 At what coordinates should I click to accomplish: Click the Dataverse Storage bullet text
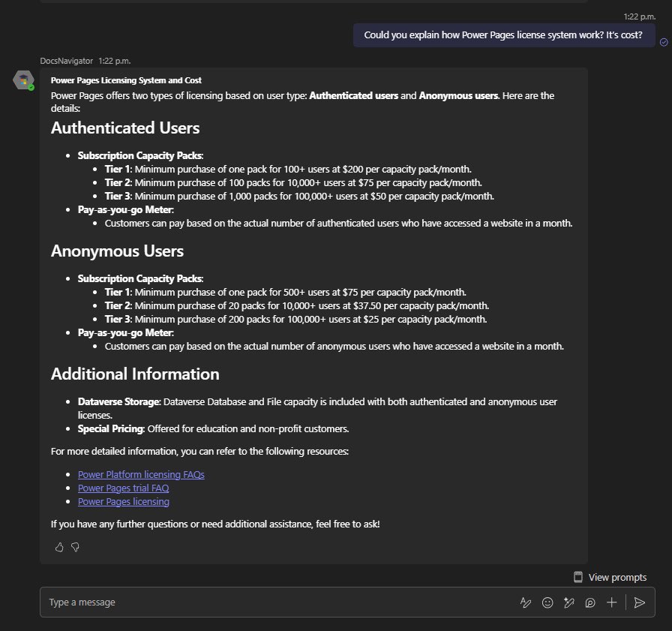click(x=317, y=408)
